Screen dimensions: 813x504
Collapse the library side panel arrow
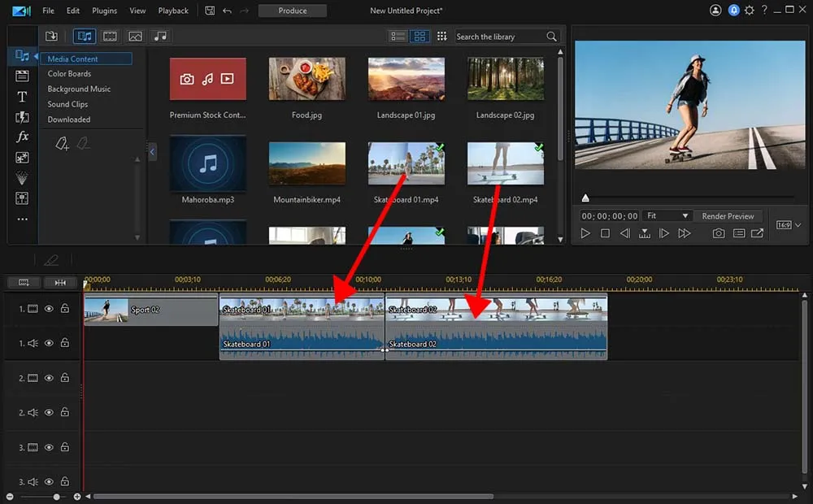click(152, 151)
